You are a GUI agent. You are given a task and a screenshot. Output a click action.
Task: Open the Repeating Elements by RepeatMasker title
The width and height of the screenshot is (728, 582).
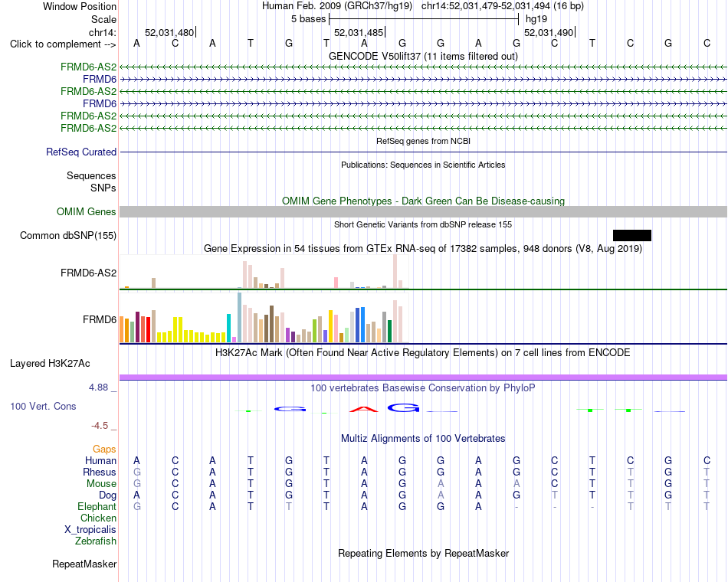tap(423, 554)
